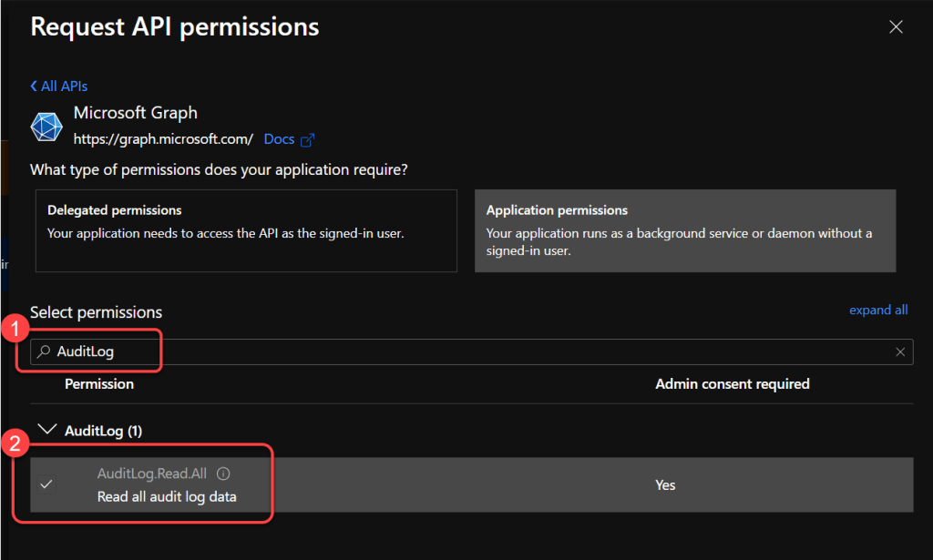Screen dimensions: 933x560
Task: Clear the AuditLog search with the X icon
Action: tap(900, 352)
